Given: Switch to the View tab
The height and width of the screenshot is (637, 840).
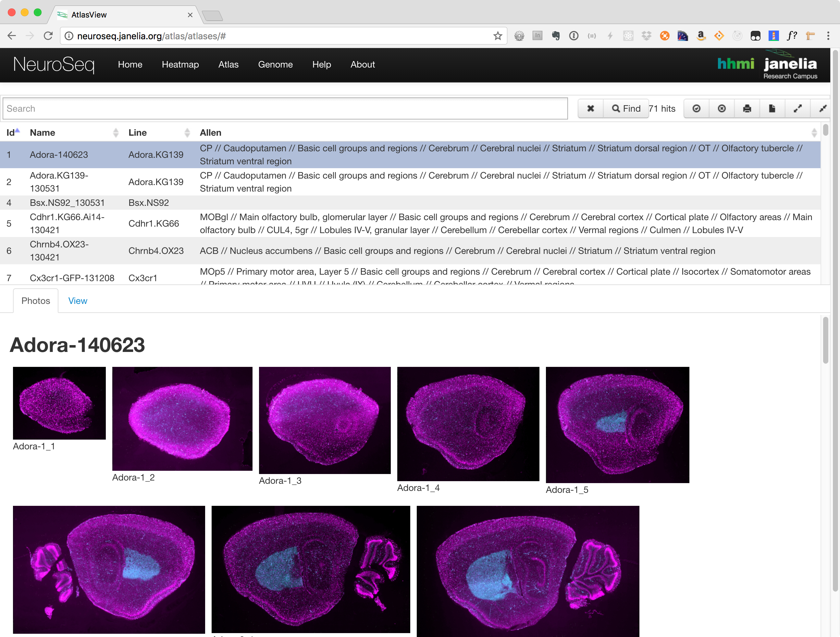Looking at the screenshot, I should (78, 301).
